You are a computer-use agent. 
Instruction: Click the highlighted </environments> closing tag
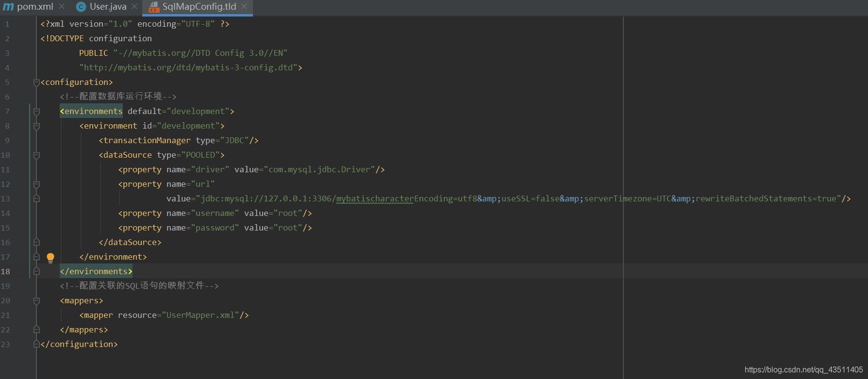tap(96, 271)
